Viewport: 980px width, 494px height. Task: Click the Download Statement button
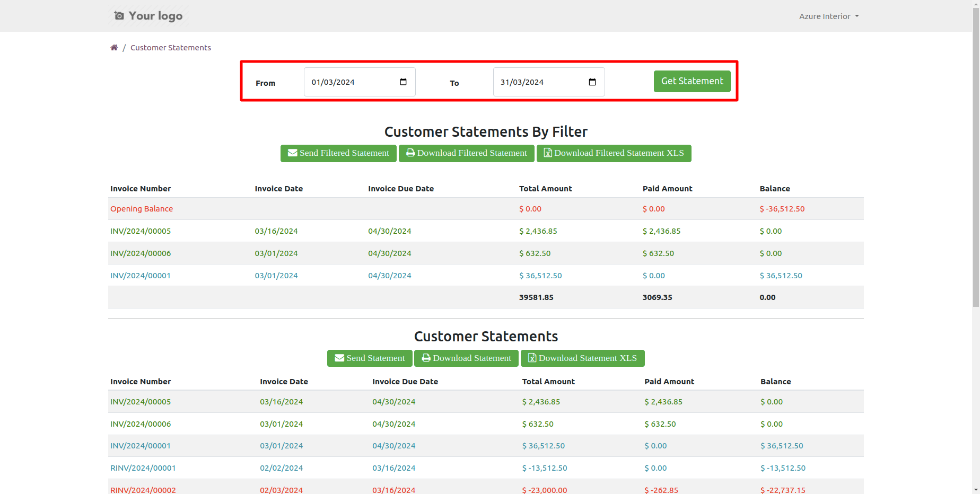pos(466,358)
